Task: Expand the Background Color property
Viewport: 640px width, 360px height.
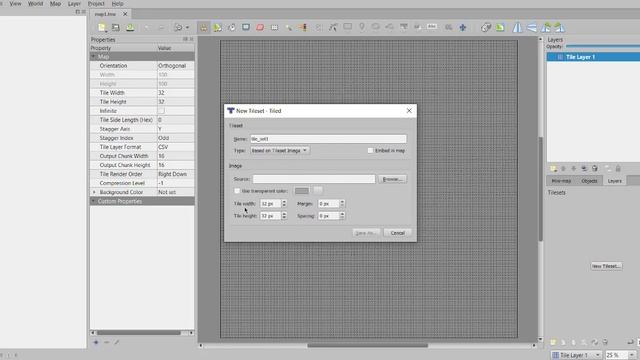Action: point(94,192)
